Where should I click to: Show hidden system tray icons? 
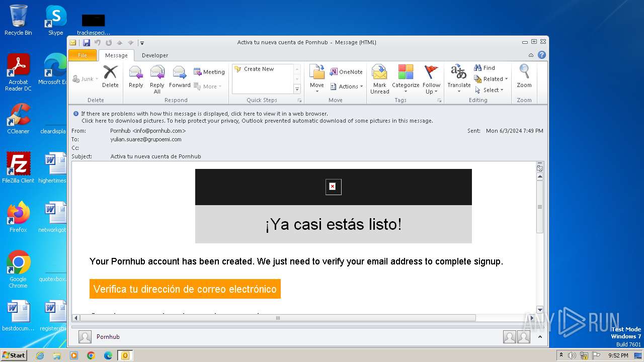(x=561, y=355)
